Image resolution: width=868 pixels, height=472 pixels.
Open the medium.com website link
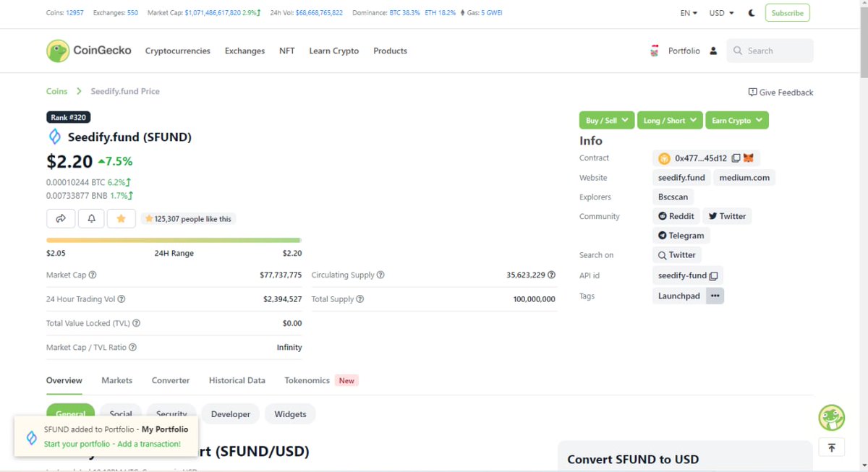coord(744,178)
